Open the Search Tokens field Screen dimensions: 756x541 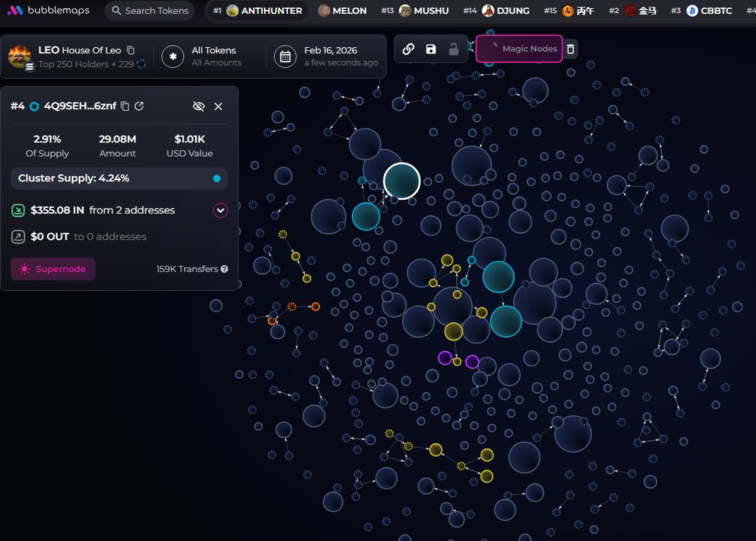tap(150, 11)
